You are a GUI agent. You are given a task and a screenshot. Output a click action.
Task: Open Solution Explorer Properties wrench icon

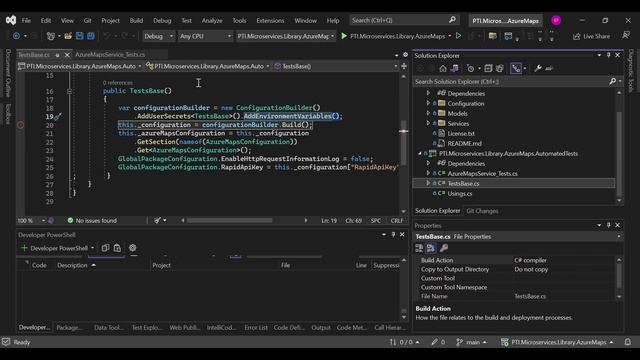pyautogui.click(x=538, y=69)
